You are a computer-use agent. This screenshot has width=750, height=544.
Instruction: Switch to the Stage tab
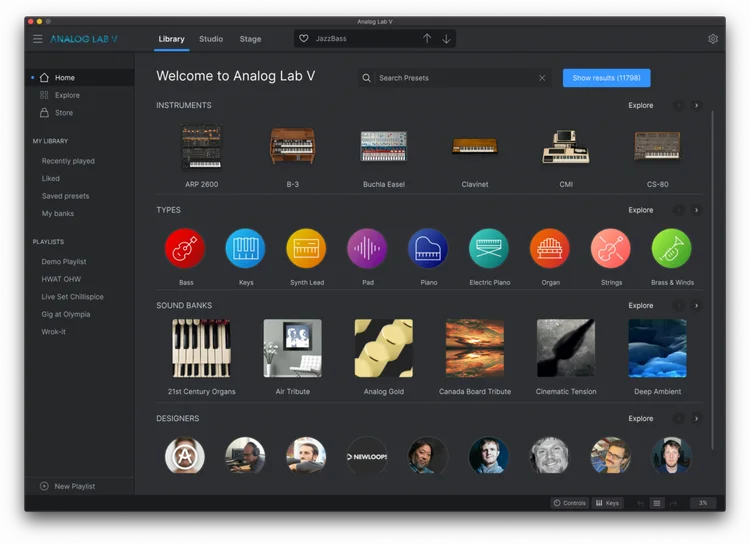point(250,39)
